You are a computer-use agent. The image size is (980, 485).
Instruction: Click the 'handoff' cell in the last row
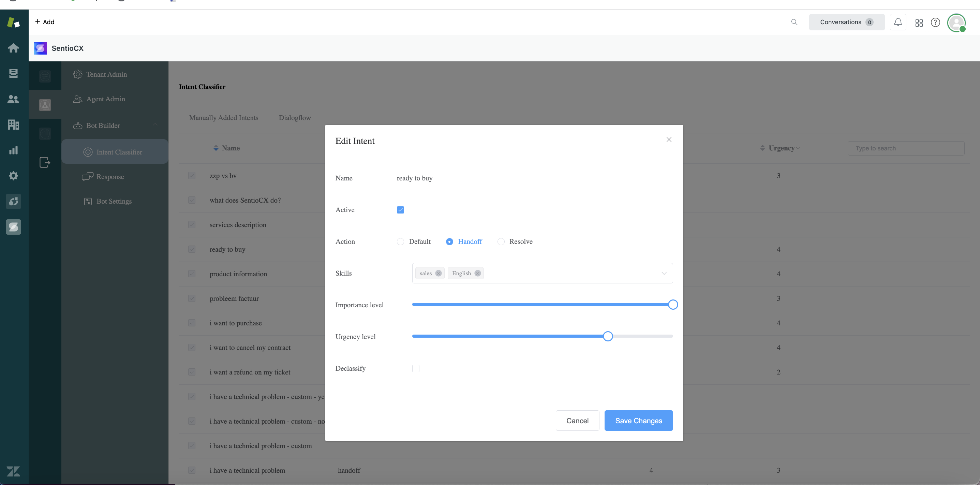[349, 471]
